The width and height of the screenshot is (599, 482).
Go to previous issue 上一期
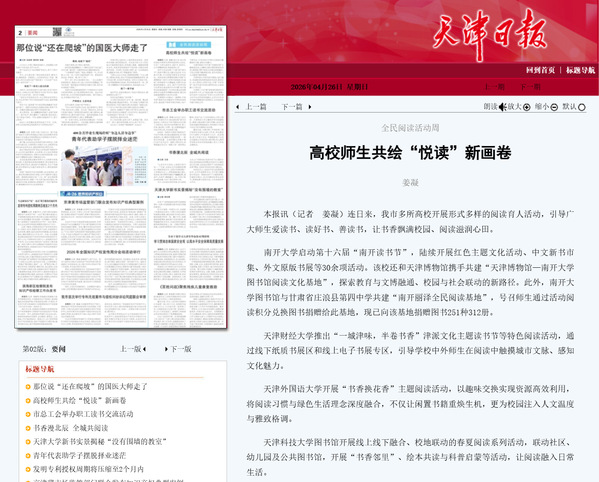pos(494,87)
